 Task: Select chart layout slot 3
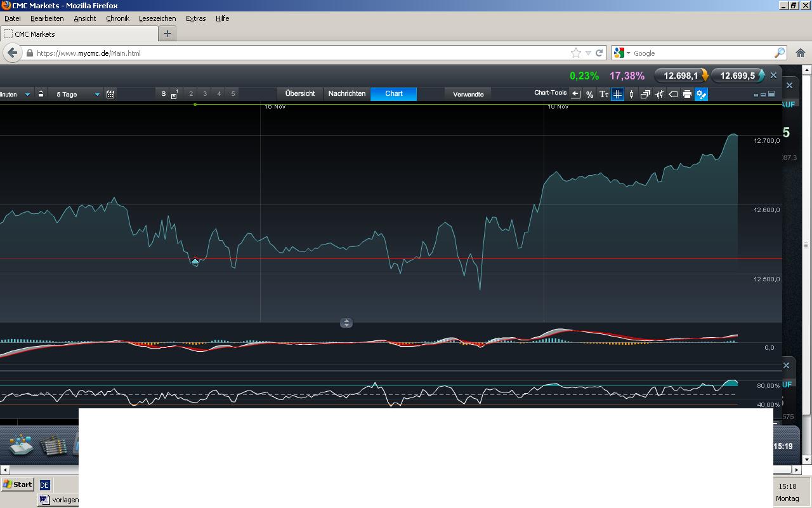[205, 94]
